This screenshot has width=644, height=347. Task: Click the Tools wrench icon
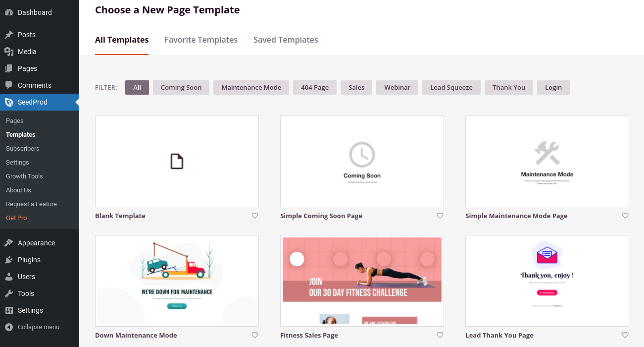click(x=9, y=293)
